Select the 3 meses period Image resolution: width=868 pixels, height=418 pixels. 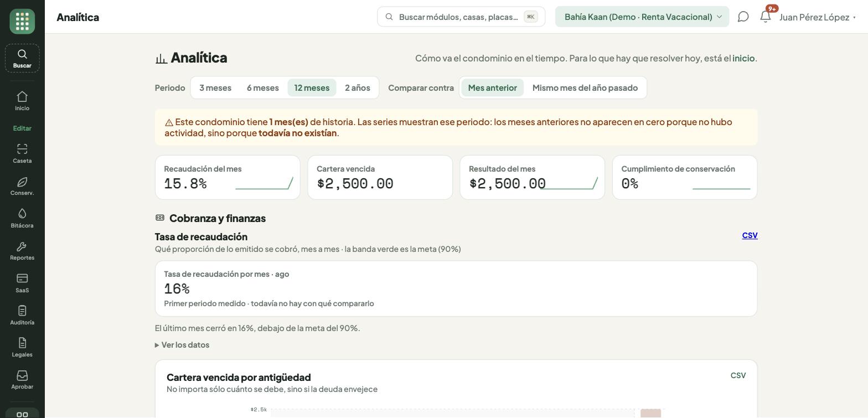pos(215,87)
